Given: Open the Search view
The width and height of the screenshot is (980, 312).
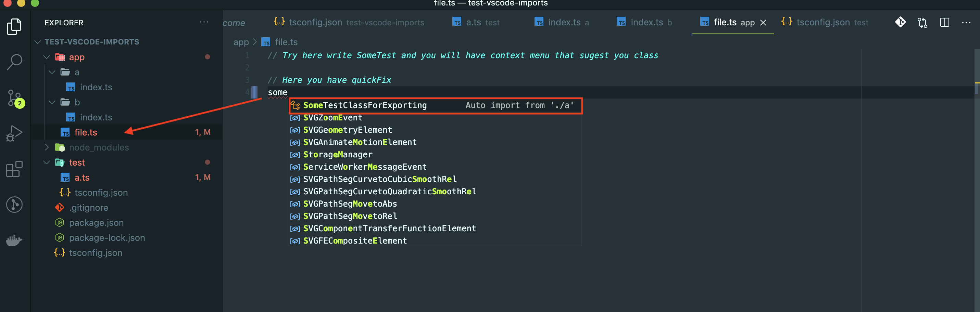Looking at the screenshot, I should coord(14,62).
